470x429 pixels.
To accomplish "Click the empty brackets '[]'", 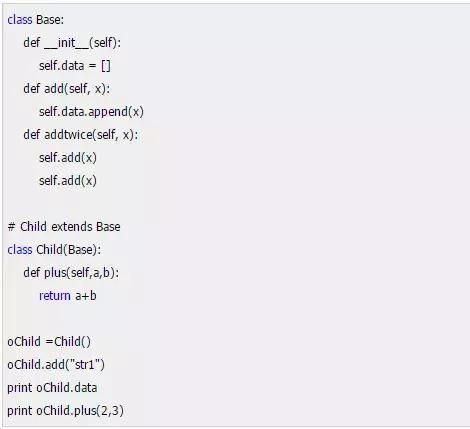I will 106,66.
